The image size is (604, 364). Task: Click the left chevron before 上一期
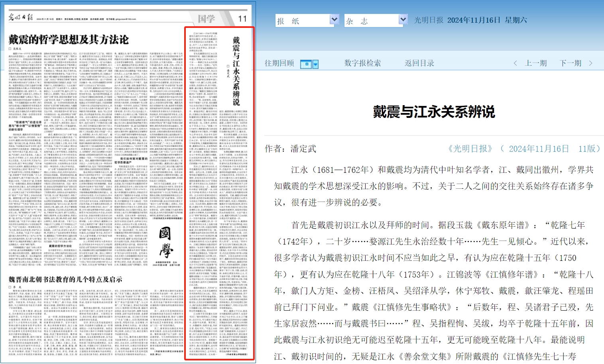point(515,63)
